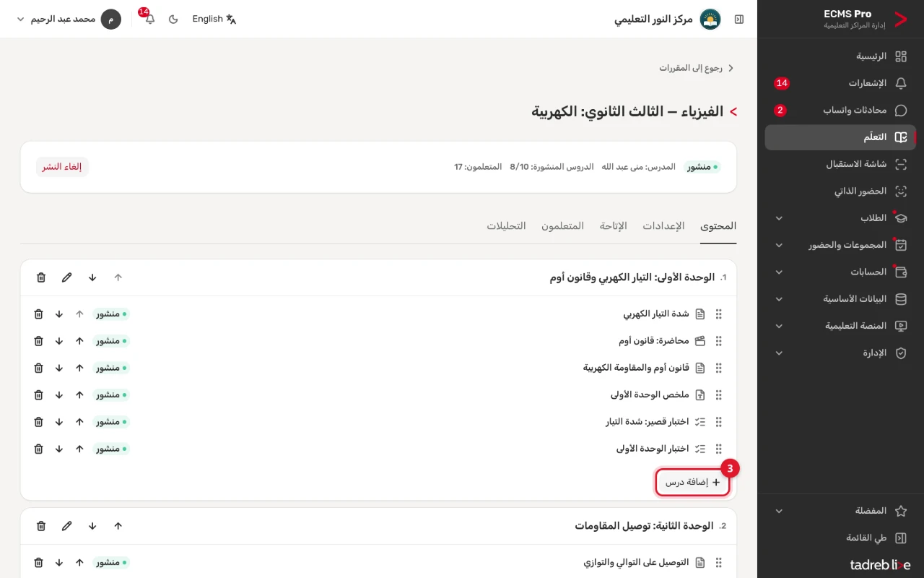Switch language to English
Screen dimensions: 924x578
click(214, 19)
